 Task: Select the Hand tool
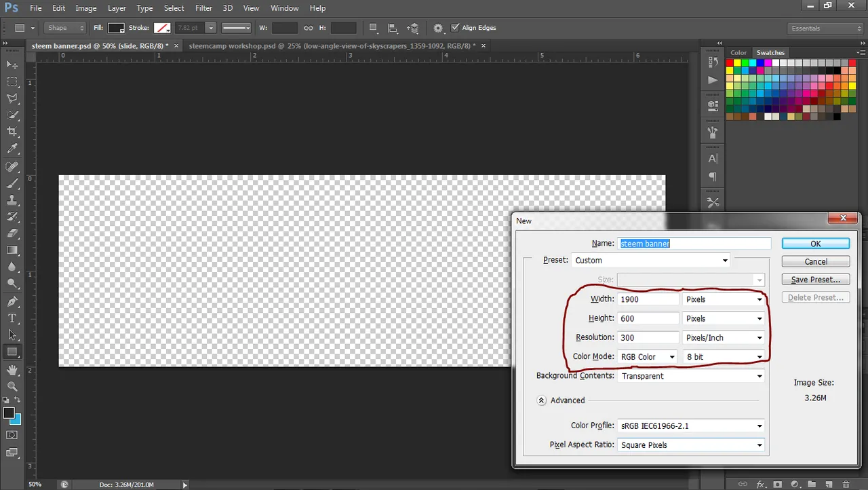[x=12, y=371]
